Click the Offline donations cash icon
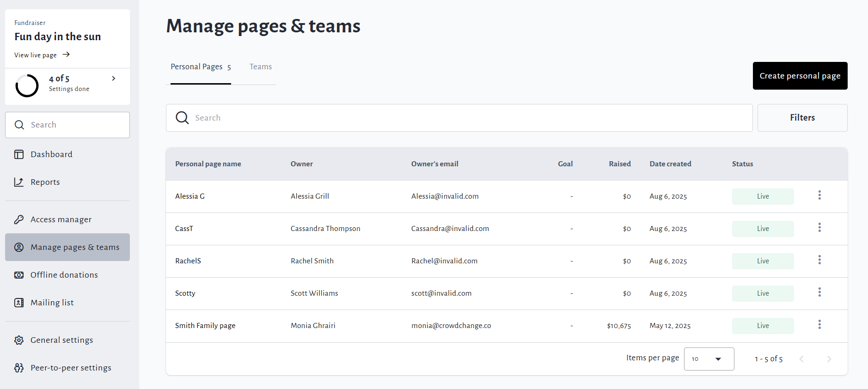 (x=19, y=275)
